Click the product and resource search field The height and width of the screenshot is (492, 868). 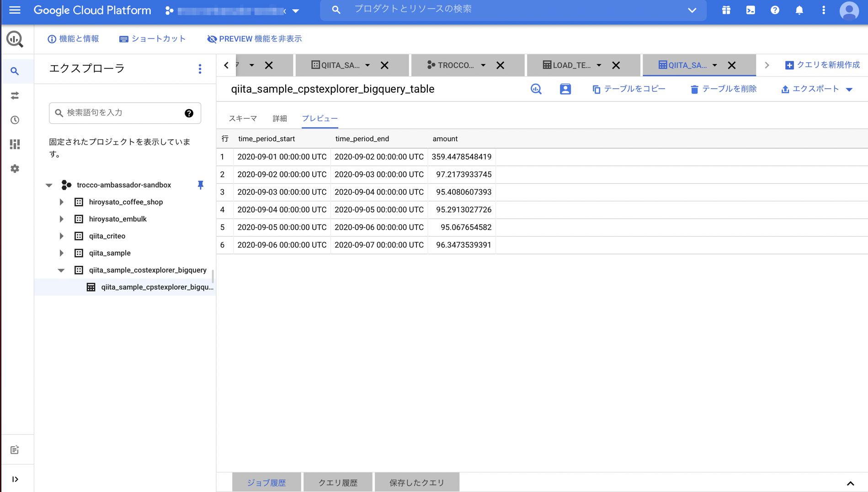(x=512, y=10)
